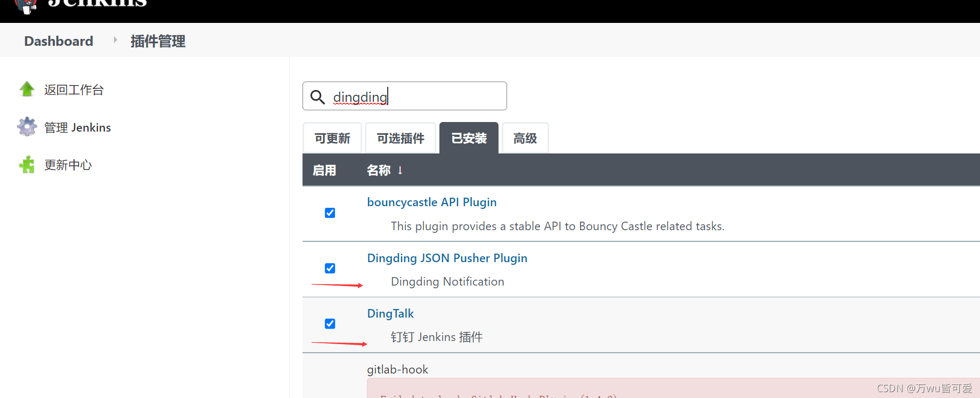The width and height of the screenshot is (980, 398).
Task: Click the Dingding Notification description text
Action: pyautogui.click(x=447, y=281)
